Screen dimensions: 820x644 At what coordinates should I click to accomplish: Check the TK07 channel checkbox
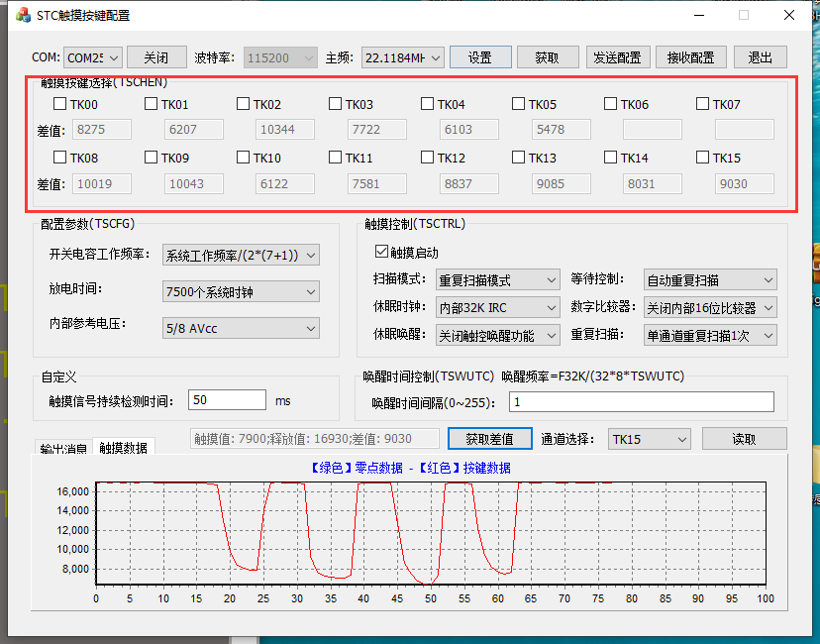coord(703,104)
